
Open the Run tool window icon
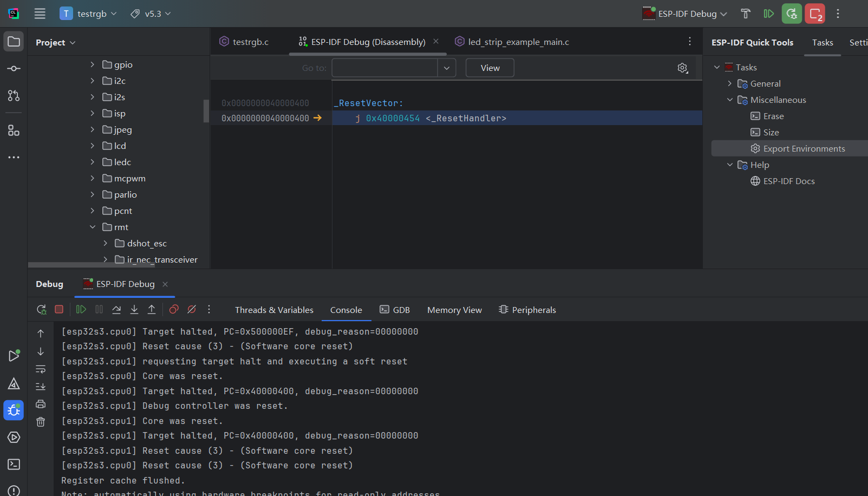pos(14,356)
